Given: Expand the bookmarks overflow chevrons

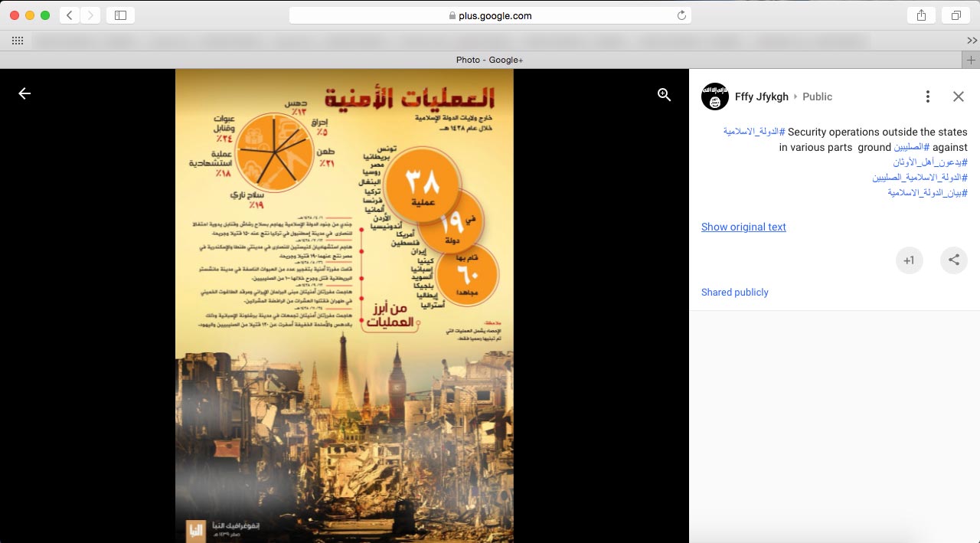Looking at the screenshot, I should pyautogui.click(x=972, y=41).
